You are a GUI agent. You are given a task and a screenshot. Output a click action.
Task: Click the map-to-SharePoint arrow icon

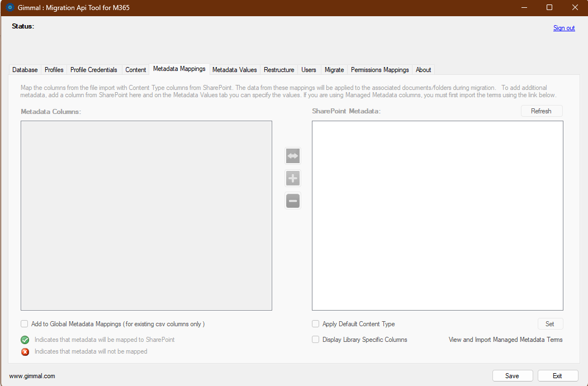point(292,156)
